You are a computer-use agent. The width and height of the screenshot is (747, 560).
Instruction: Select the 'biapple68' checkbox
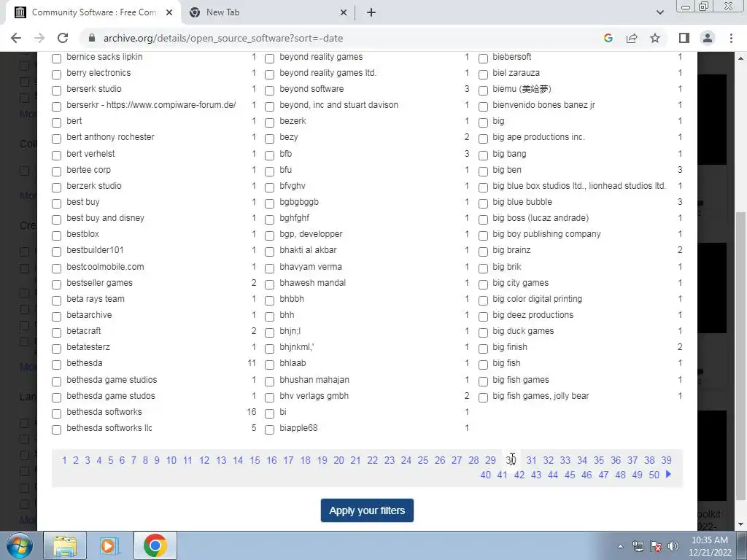[269, 429]
